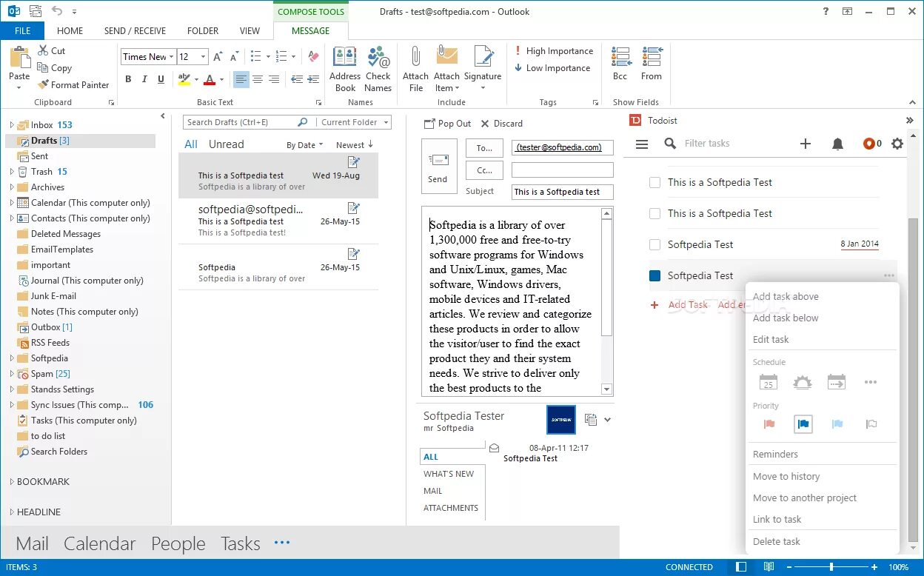This screenshot has width=924, height=576.
Task: Open Todoist hamburger menu
Action: point(642,144)
